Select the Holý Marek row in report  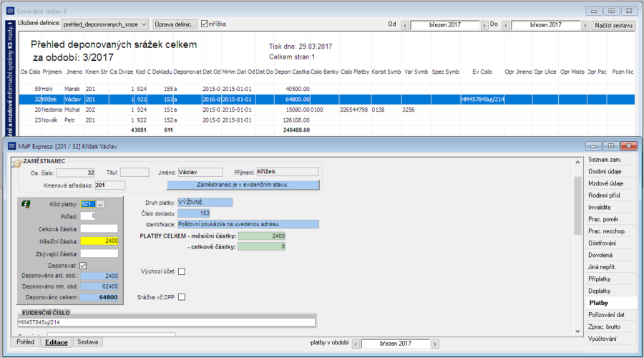327,89
